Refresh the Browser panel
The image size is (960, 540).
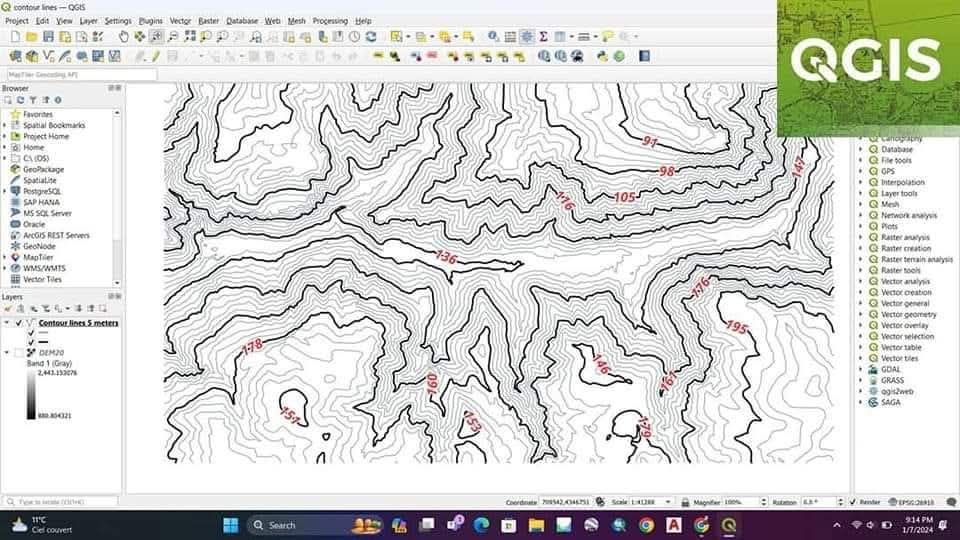tap(20, 100)
